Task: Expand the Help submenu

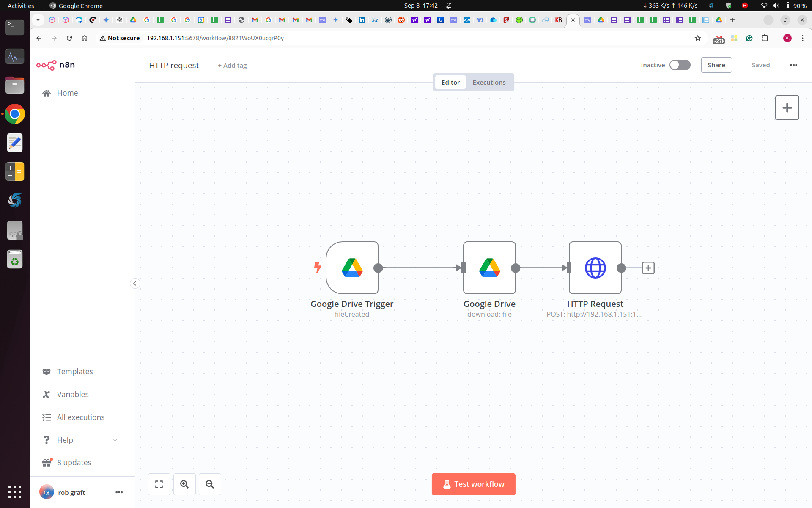Action: [80, 440]
